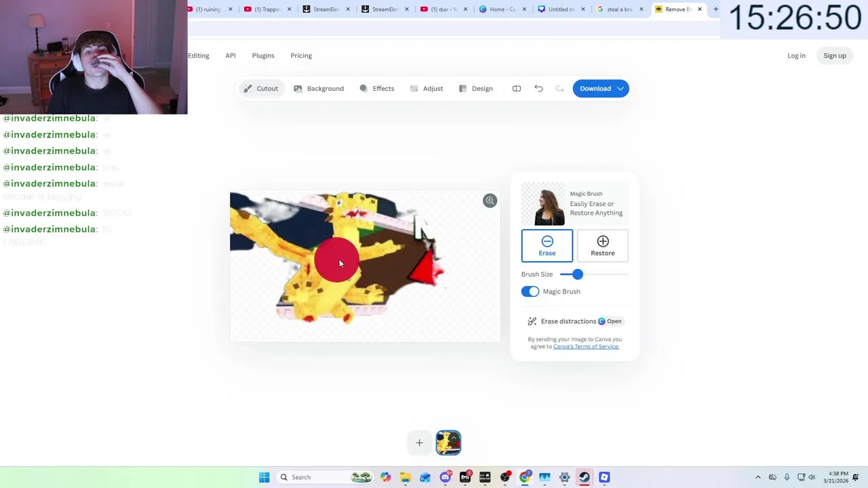Open the volume tray control
This screenshot has height=488, width=868.
(x=812, y=477)
